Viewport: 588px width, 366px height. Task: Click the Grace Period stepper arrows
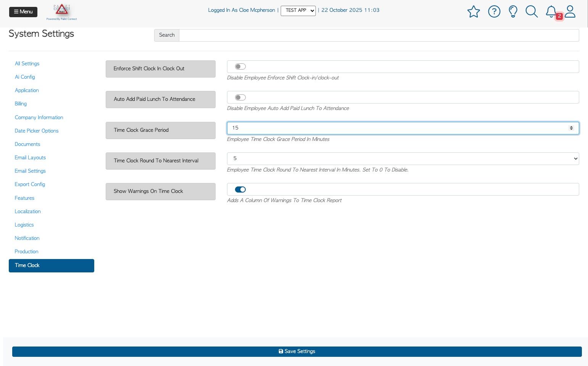571,128
